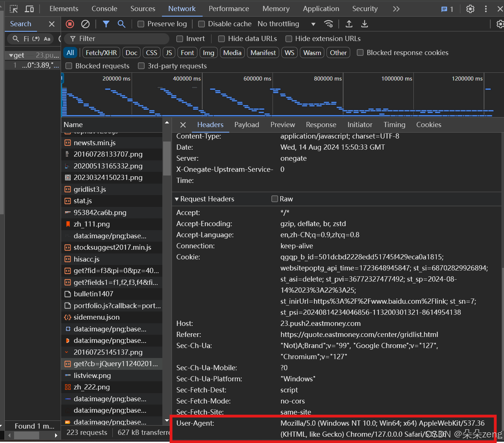Open network search magnifier icon
Image resolution: width=504 pixels, height=443 pixels.
[x=121, y=24]
